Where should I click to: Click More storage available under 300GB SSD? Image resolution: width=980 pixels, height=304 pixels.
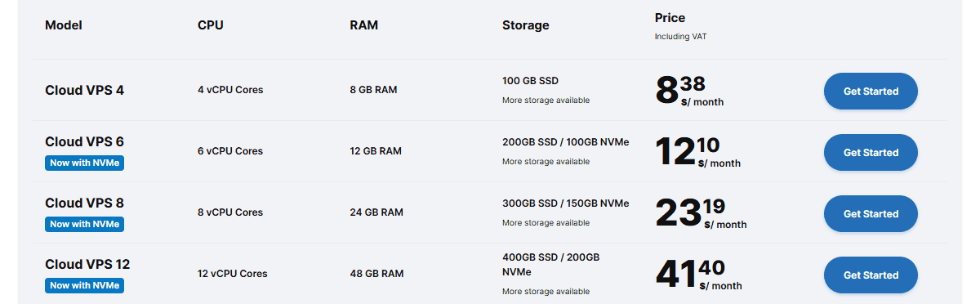(x=546, y=223)
